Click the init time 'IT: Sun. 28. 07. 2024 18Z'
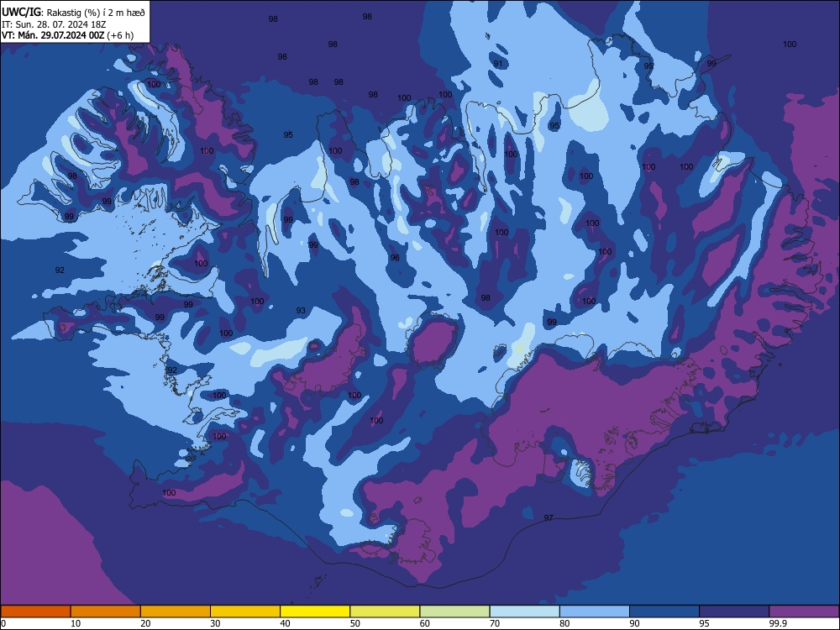 pyautogui.click(x=53, y=24)
